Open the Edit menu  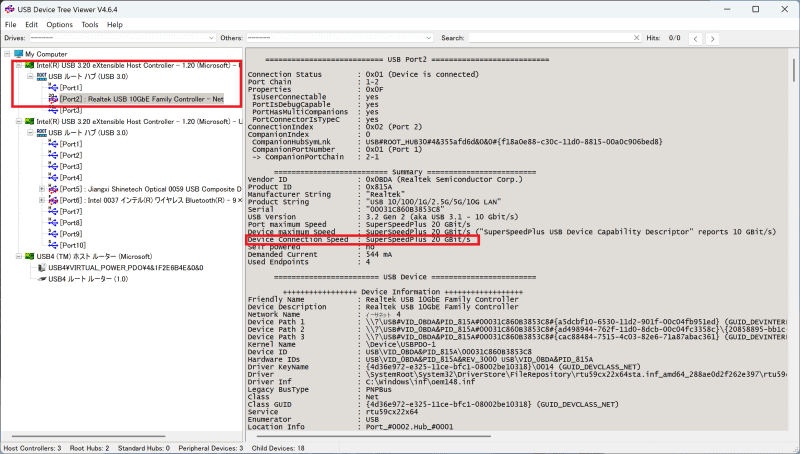click(x=32, y=24)
